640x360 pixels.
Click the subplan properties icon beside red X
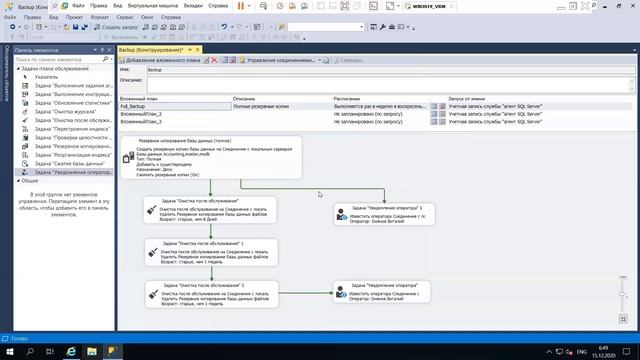tap(207, 60)
